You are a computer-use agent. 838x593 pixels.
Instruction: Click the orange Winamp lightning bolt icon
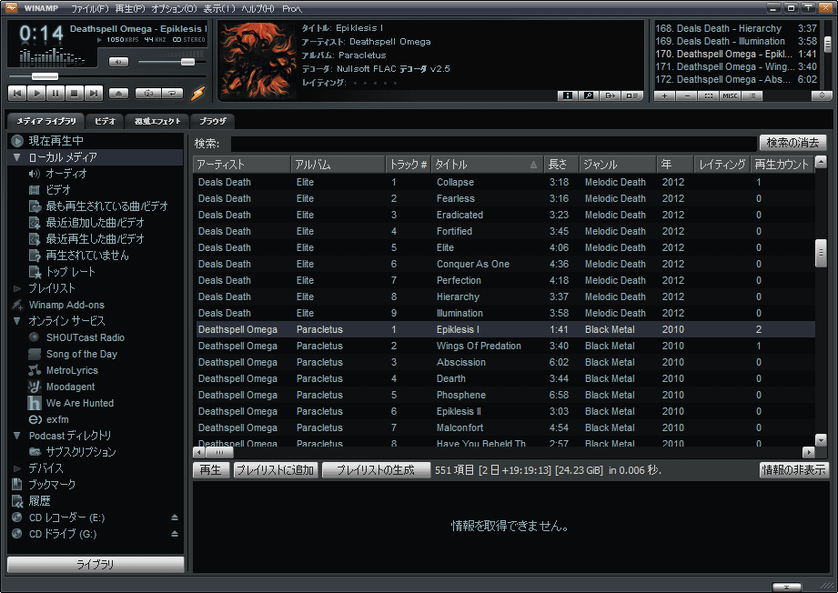(x=198, y=93)
